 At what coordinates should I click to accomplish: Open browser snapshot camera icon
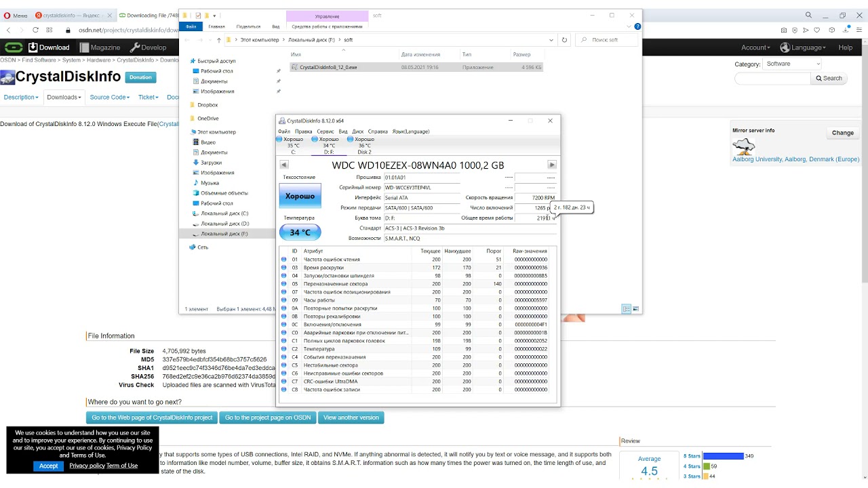click(x=784, y=30)
